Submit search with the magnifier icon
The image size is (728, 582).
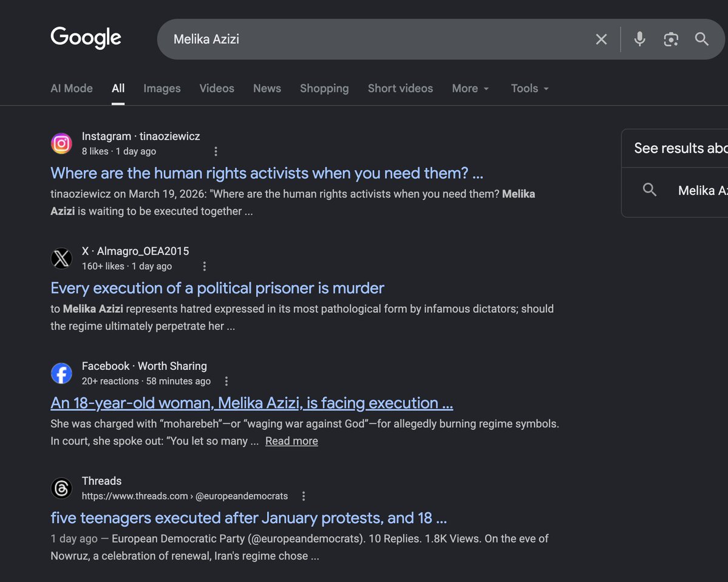(x=701, y=39)
